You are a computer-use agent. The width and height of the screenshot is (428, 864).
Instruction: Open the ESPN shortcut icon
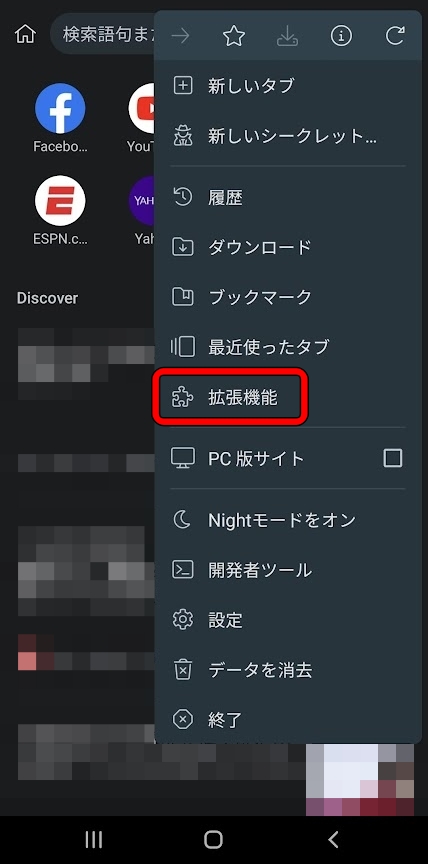60,201
